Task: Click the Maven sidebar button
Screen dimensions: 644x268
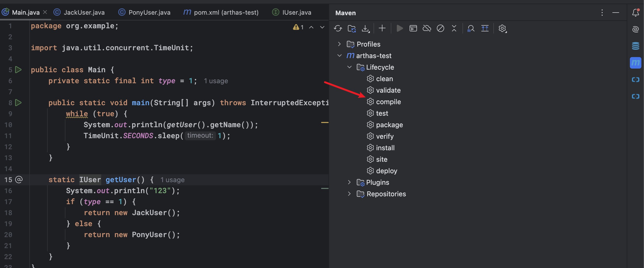Action: tap(636, 63)
